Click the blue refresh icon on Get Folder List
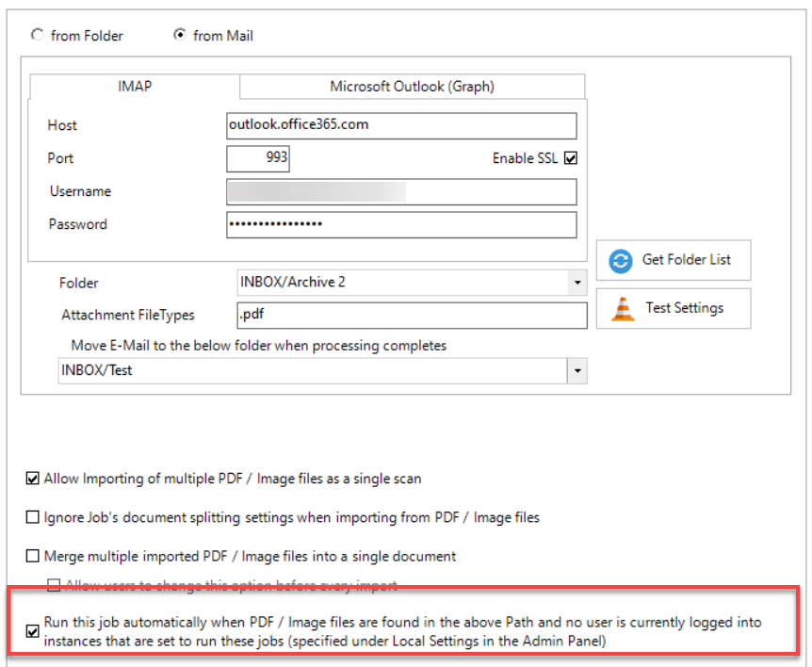The width and height of the screenshot is (812, 667). tap(620, 261)
